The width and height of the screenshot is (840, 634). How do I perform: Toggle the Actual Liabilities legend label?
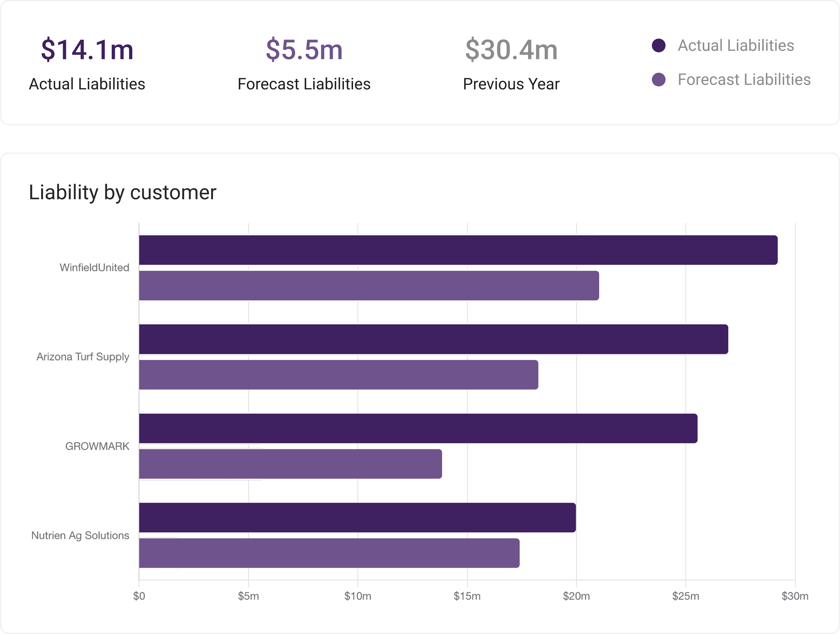(x=736, y=45)
